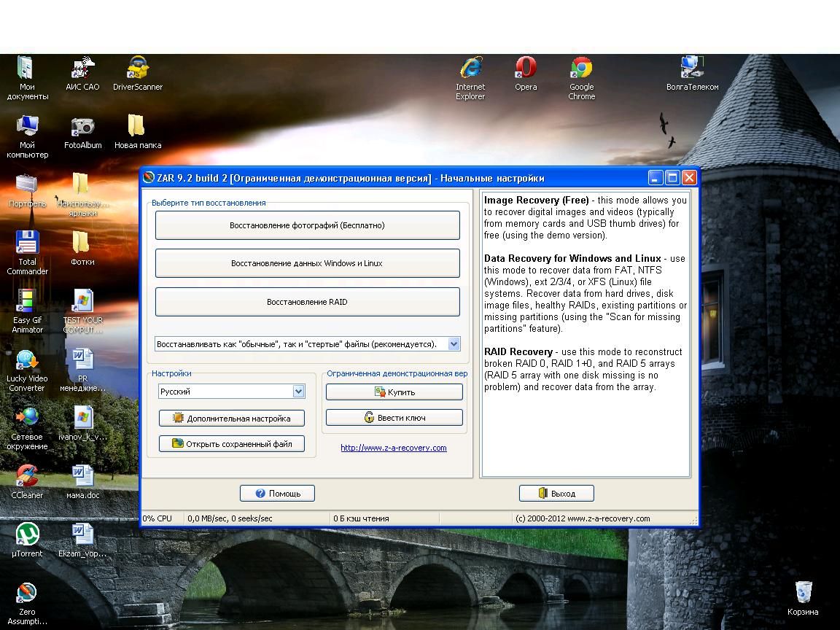Launch Easy Gif Animator
The width and height of the screenshot is (840, 630).
[27, 311]
